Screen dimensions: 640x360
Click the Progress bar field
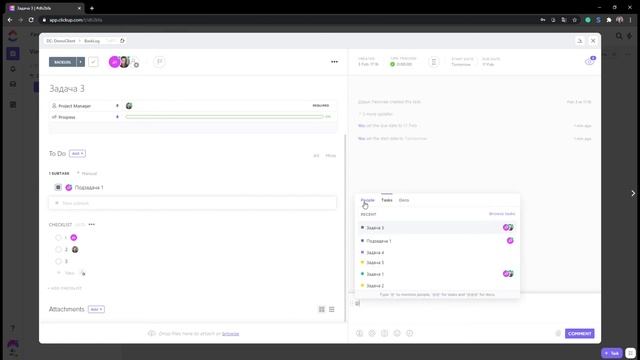224,117
